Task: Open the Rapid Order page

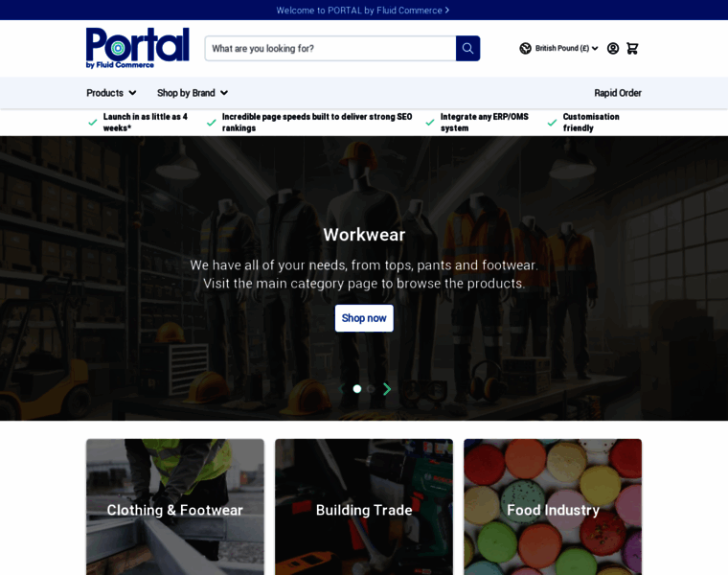Action: tap(618, 93)
